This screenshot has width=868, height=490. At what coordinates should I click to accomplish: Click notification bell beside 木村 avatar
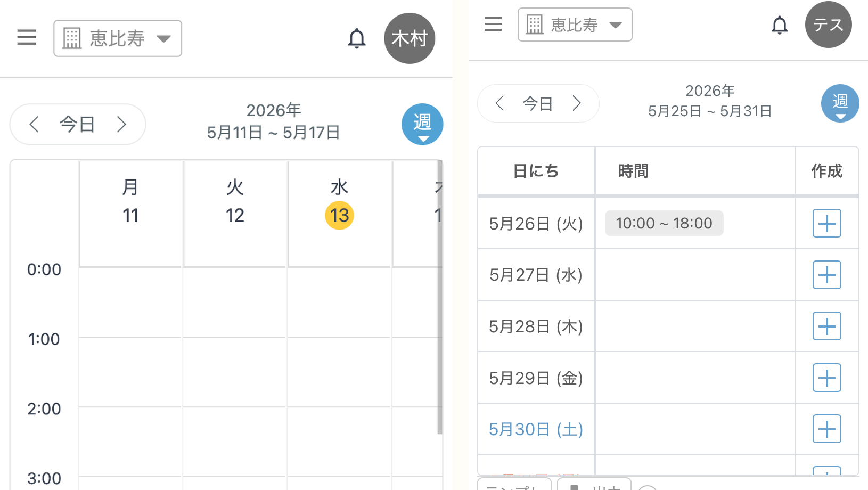tap(357, 38)
